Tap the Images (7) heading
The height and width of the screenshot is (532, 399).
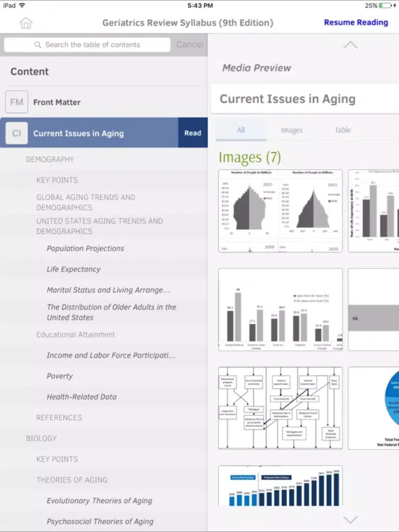coord(250,157)
